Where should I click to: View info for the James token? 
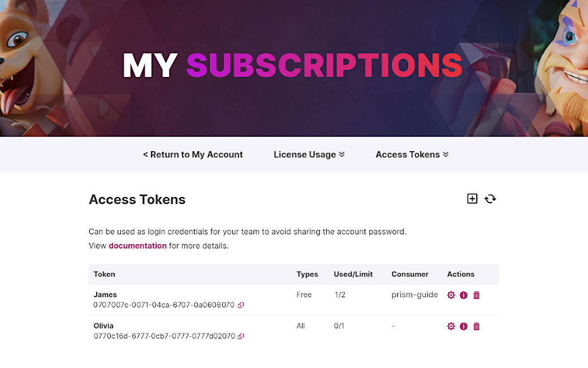coord(464,295)
